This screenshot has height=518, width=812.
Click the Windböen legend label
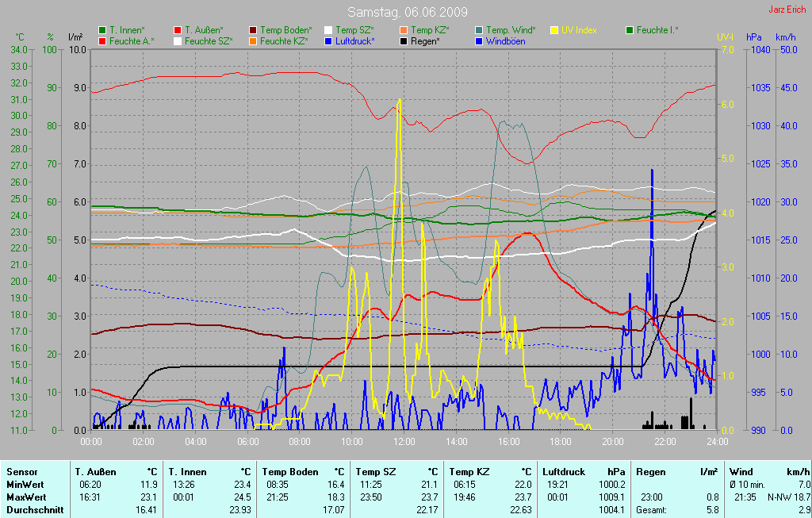(x=507, y=40)
